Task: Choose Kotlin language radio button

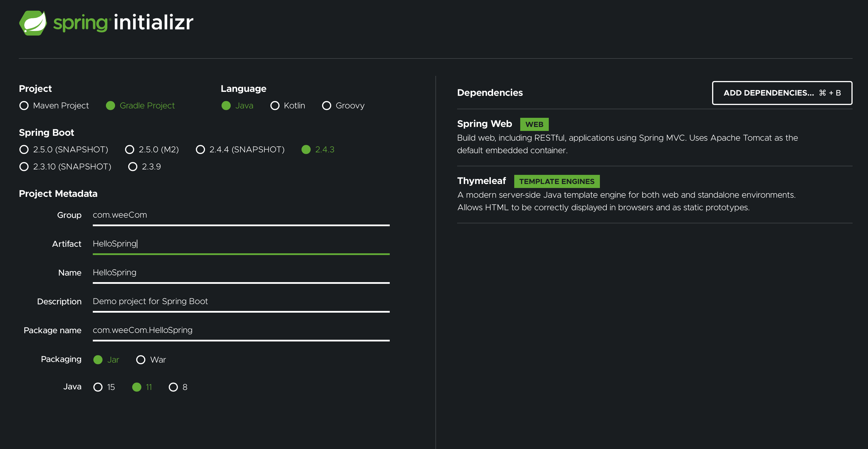Action: pyautogui.click(x=275, y=106)
